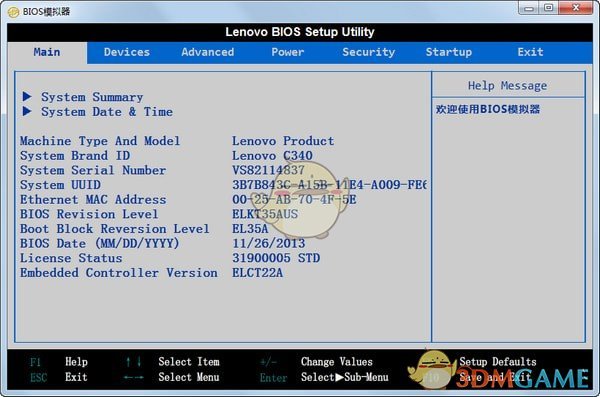600x397 pixels.
Task: Expand the System Summary arrow
Action: point(27,96)
